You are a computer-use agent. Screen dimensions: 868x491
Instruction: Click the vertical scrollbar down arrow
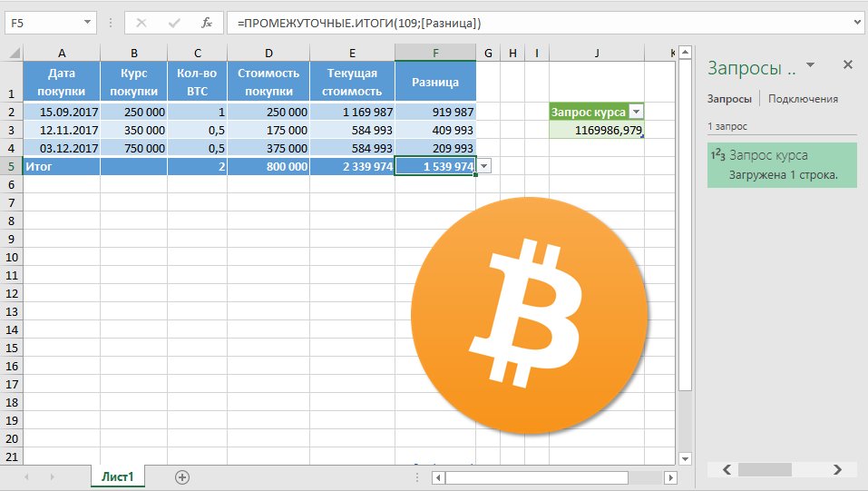coord(686,458)
